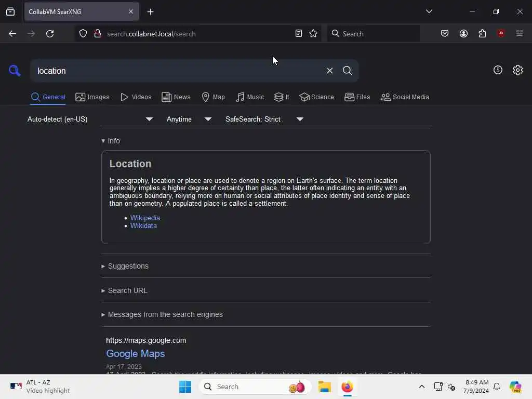Open Firefox application menu
The height and width of the screenshot is (399, 532).
[519, 33]
